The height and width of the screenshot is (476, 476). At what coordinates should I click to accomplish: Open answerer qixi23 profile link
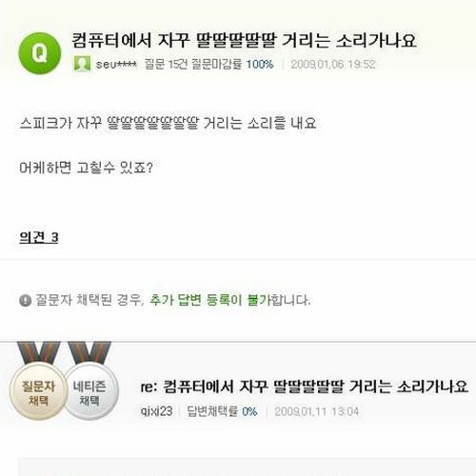click(156, 411)
